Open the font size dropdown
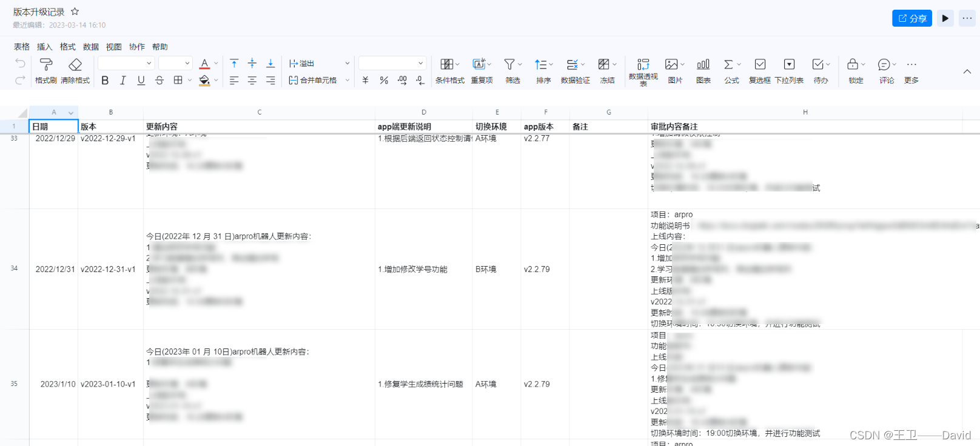Image resolution: width=980 pixels, height=446 pixels. coord(175,63)
